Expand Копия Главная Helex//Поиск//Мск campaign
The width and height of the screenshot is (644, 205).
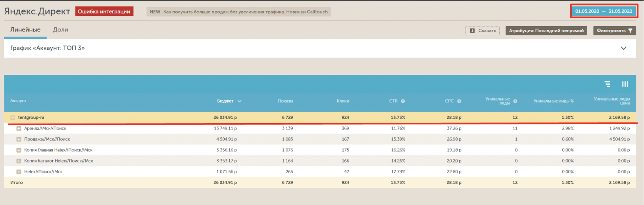click(x=19, y=150)
